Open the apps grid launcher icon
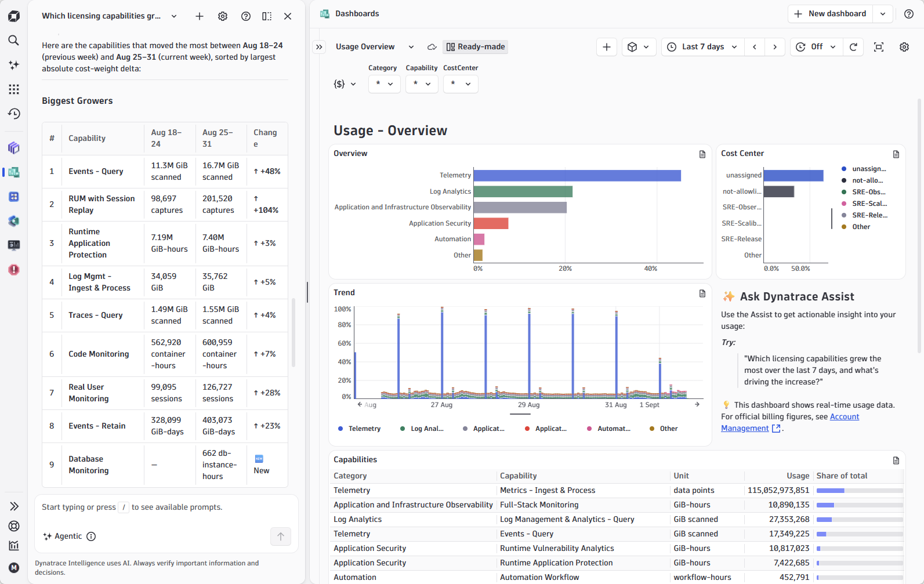This screenshot has width=924, height=584. pos(14,89)
